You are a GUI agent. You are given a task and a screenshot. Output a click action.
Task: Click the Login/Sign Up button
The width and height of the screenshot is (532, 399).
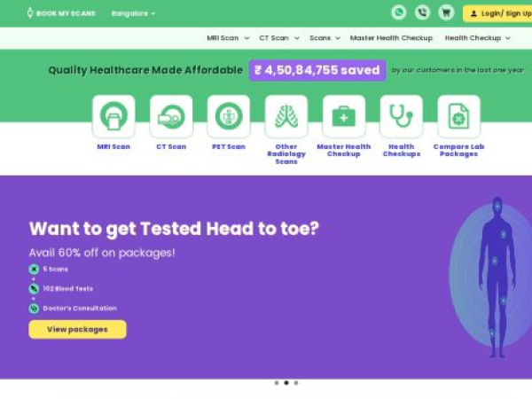498,13
